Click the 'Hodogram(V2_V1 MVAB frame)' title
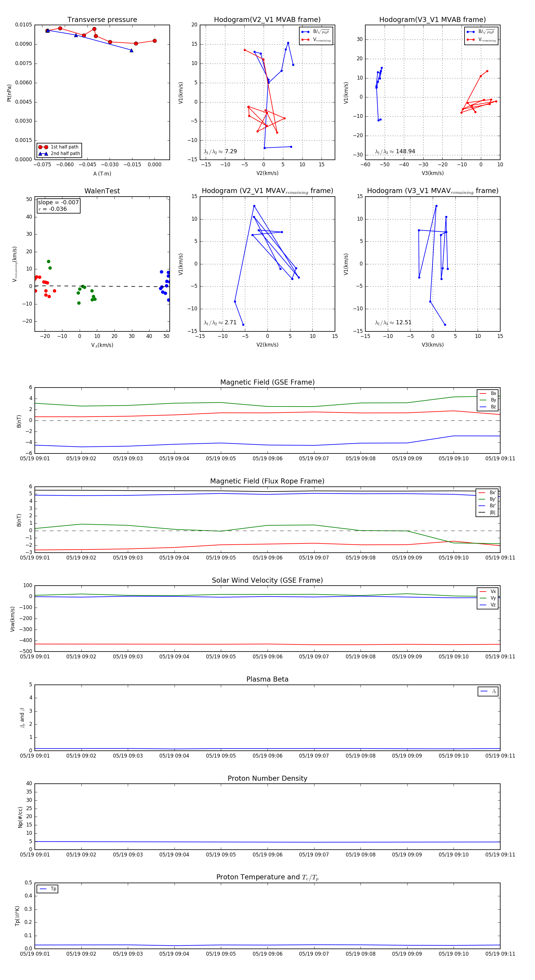 tap(267, 20)
